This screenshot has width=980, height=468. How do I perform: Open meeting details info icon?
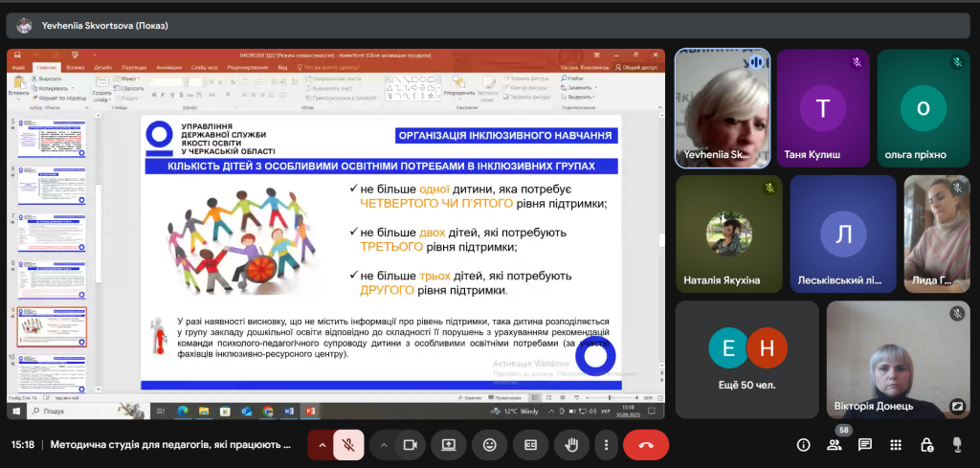coord(804,445)
